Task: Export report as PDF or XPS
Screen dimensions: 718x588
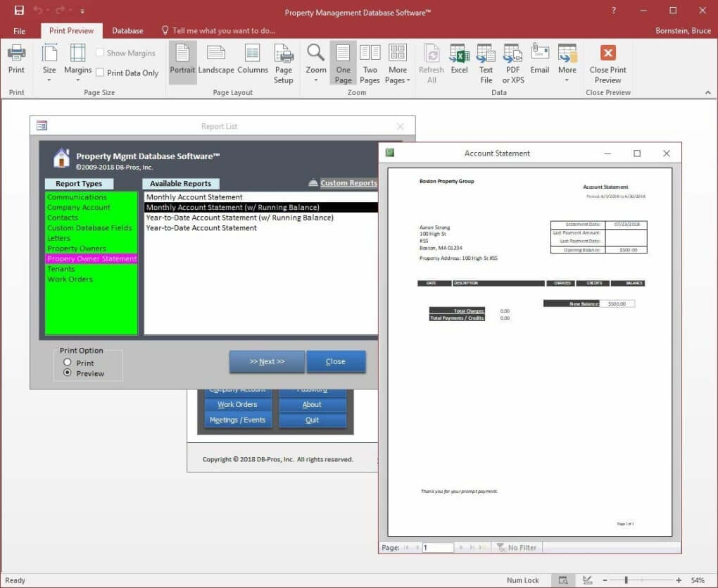Action: coord(512,63)
